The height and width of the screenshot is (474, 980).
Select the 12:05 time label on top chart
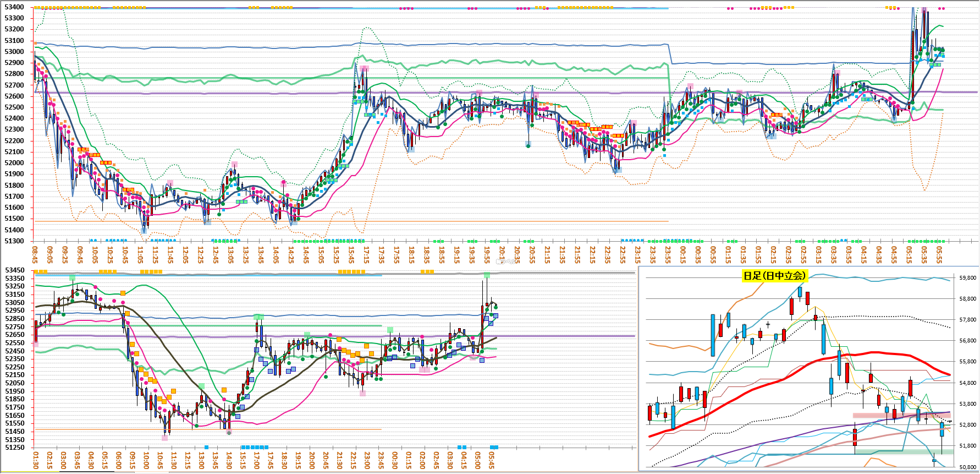click(185, 254)
